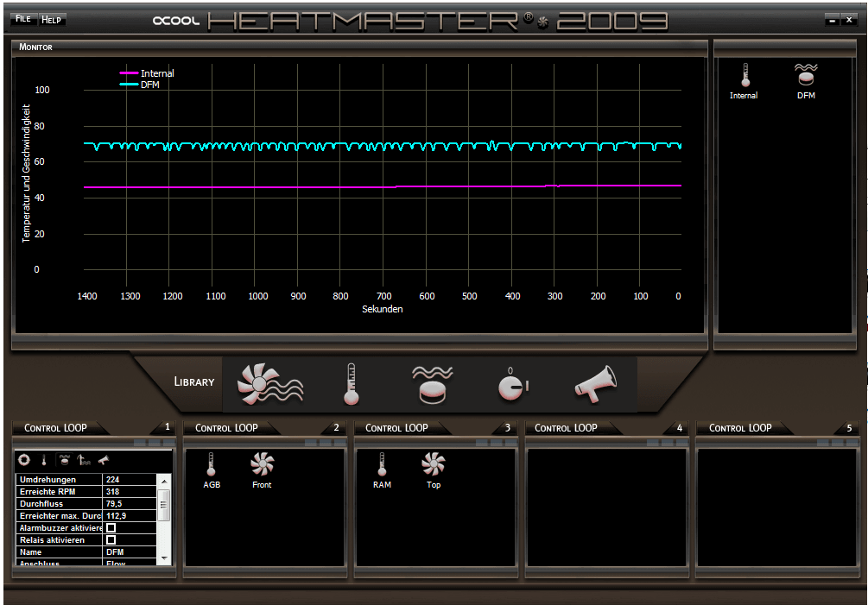
Task: Click the Name field value DFM
Action: click(130, 551)
